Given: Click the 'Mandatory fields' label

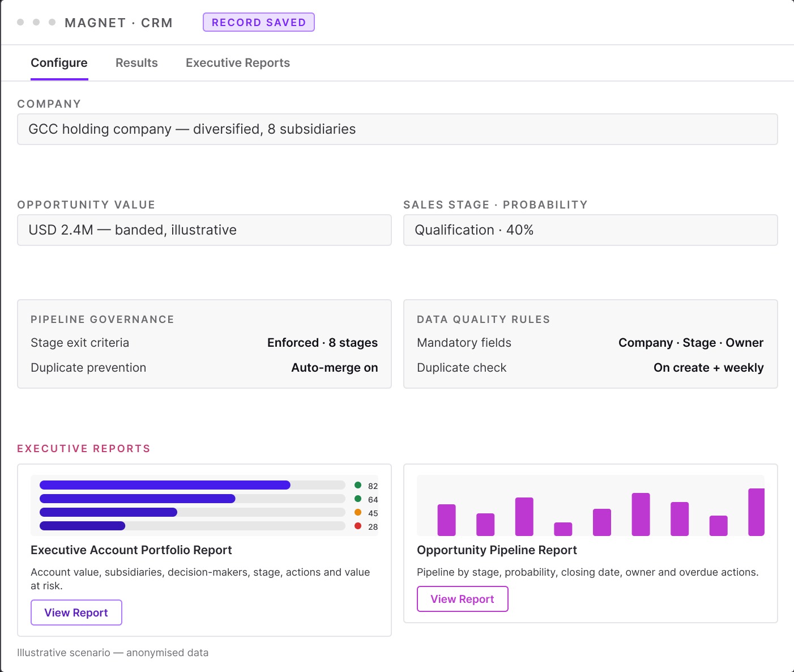Looking at the screenshot, I should click(464, 343).
